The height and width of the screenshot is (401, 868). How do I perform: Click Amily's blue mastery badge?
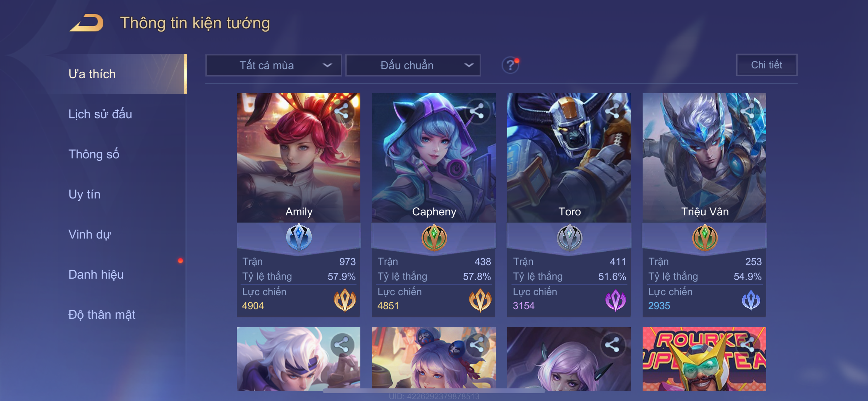point(299,237)
